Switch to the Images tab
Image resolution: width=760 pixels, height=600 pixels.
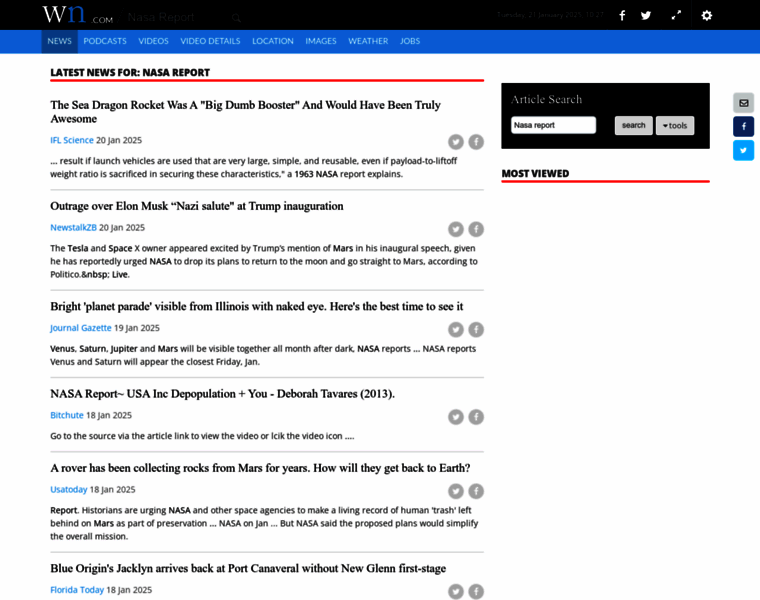tap(321, 41)
